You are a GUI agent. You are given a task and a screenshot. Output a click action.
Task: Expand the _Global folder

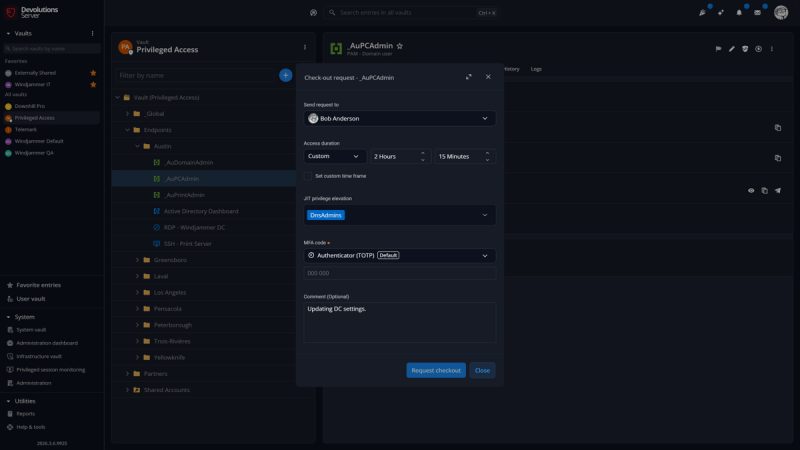click(127, 114)
